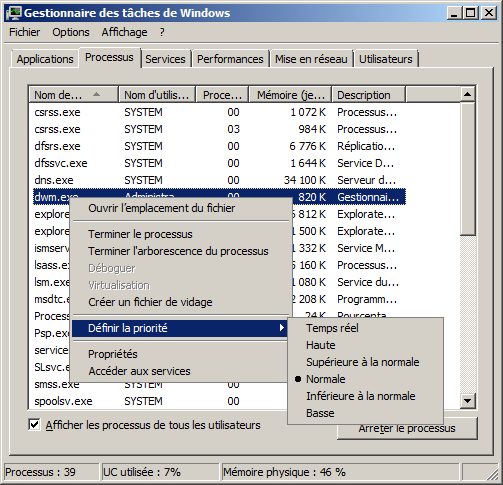The width and height of the screenshot is (503, 485).
Task: Click the Task Manager title bar icon
Action: pyautogui.click(x=14, y=13)
